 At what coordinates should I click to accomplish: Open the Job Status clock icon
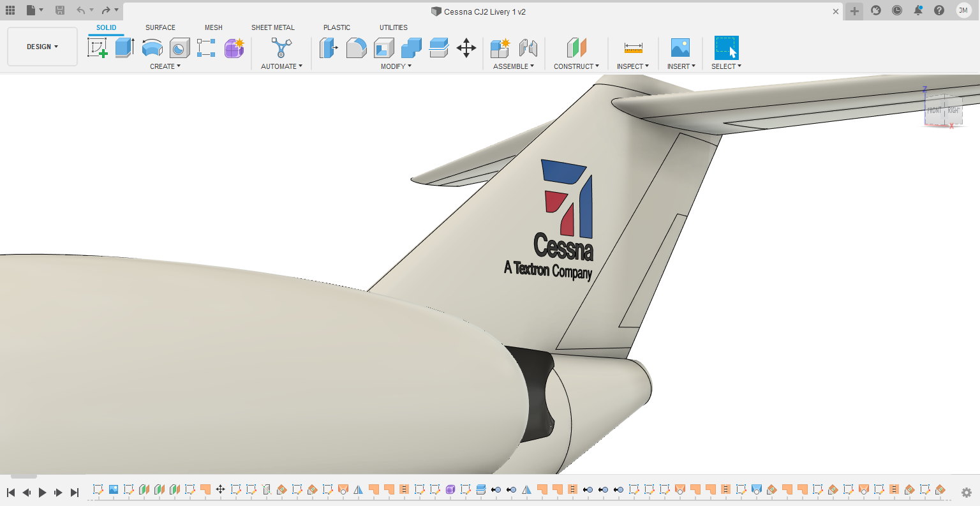pos(897,10)
